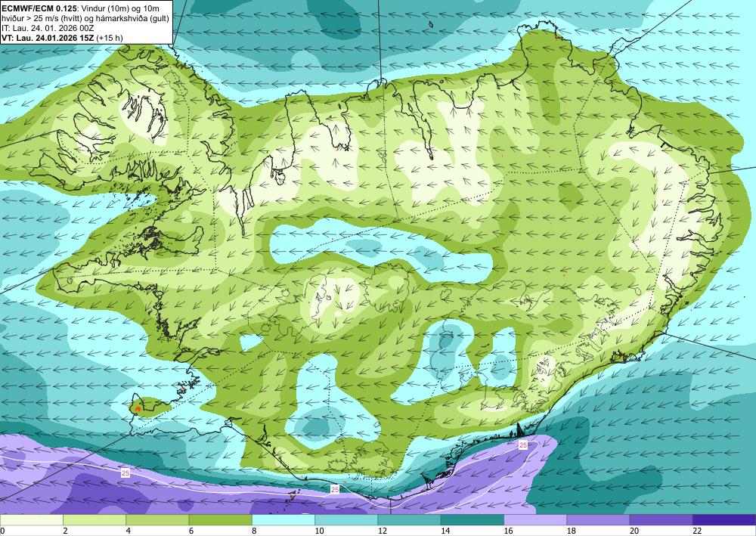756x536 pixels.
Task: Click the legend scale value "18"
Action: point(572,531)
